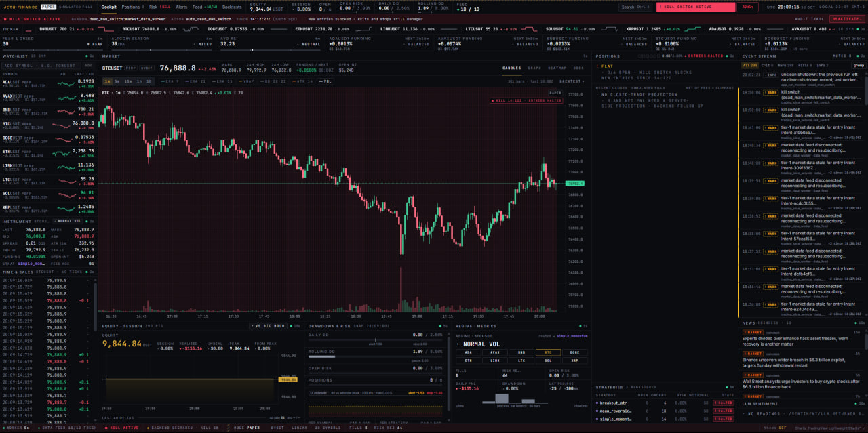Select the 1h chart timeframe
The image size is (868, 433).
[x=140, y=81]
